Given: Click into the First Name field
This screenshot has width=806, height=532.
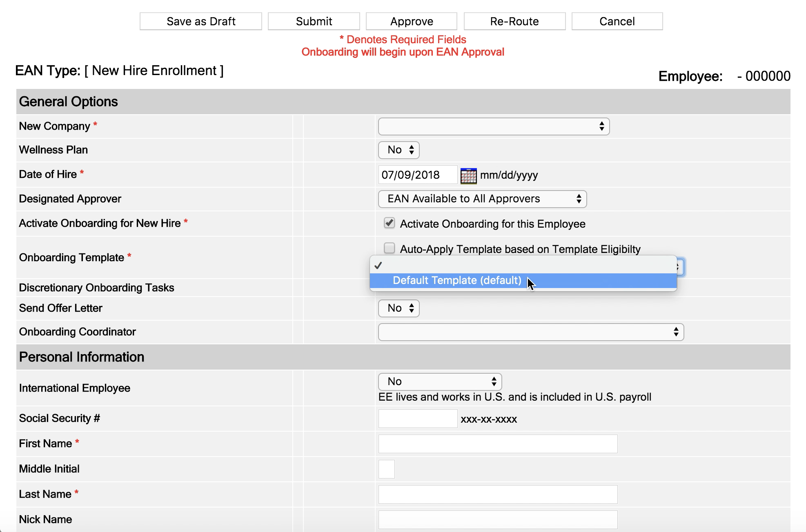Looking at the screenshot, I should [498, 444].
